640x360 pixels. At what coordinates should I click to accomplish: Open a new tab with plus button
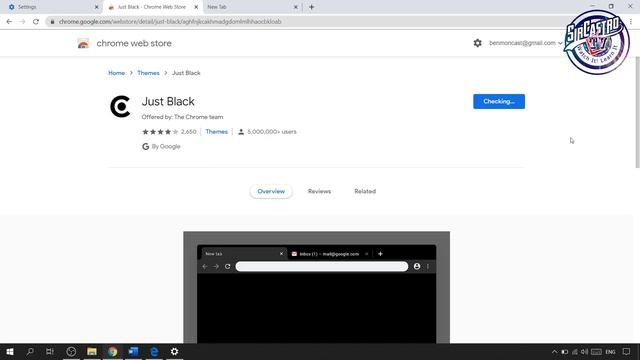[311, 7]
